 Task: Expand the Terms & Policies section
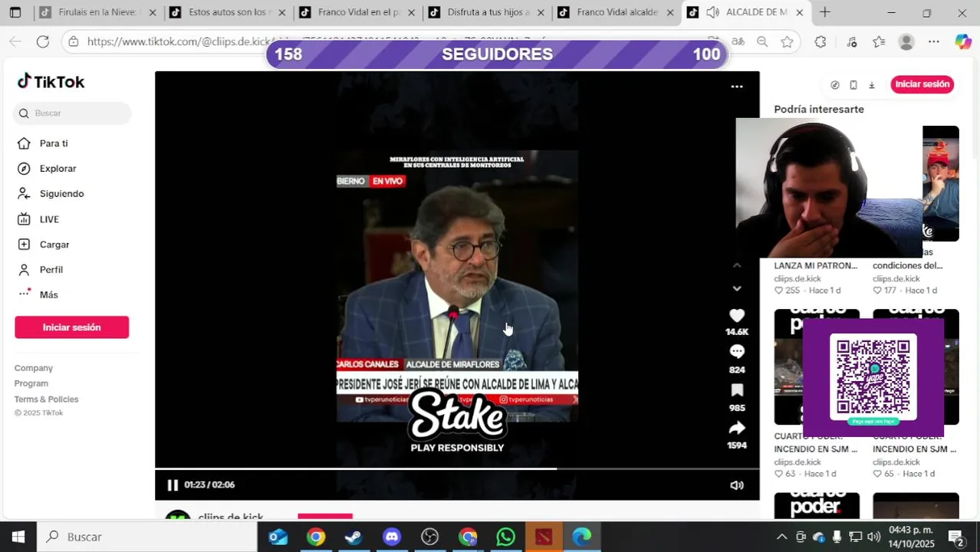pyautogui.click(x=46, y=399)
